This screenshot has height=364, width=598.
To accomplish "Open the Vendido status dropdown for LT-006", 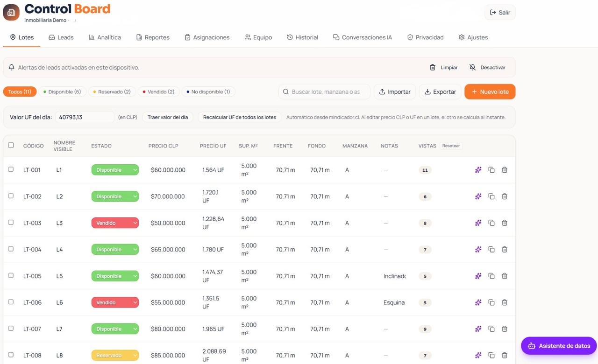I will pyautogui.click(x=115, y=302).
